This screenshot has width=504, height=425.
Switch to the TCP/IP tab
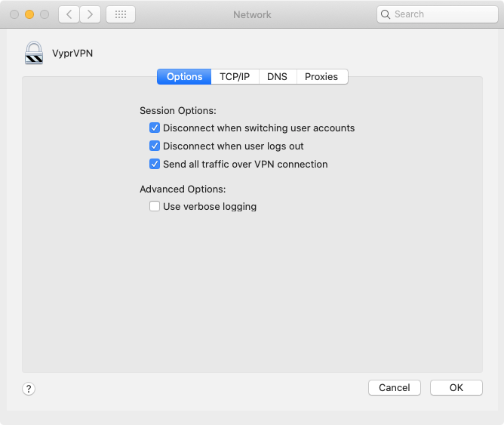[235, 77]
